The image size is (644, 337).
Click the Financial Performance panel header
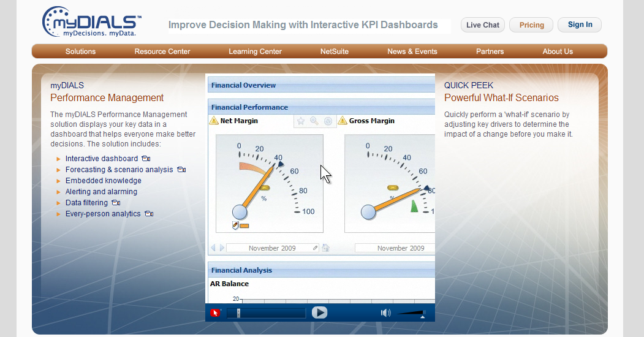(x=321, y=107)
